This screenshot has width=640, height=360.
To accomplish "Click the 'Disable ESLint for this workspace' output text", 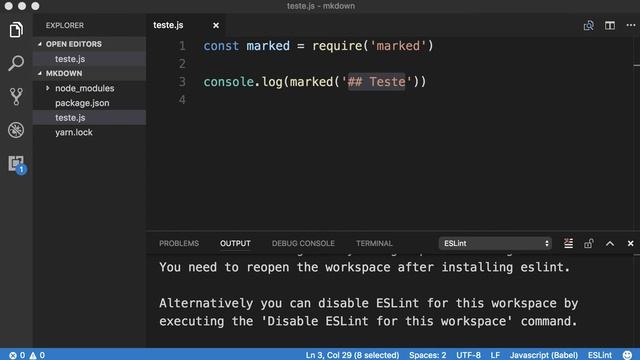I will 387,321.
